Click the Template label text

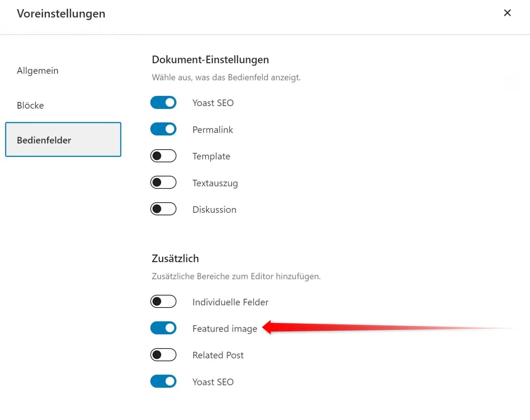(x=211, y=156)
